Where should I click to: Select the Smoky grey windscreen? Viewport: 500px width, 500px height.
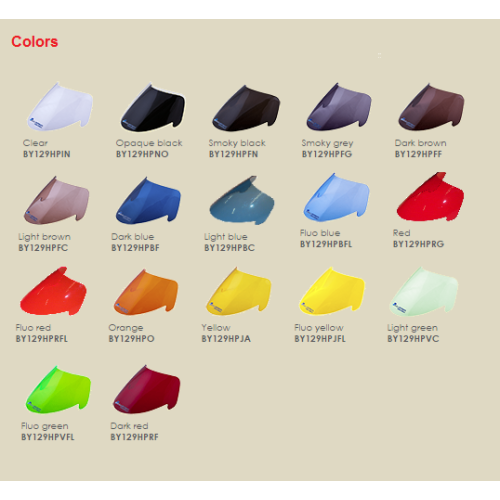click(339, 107)
